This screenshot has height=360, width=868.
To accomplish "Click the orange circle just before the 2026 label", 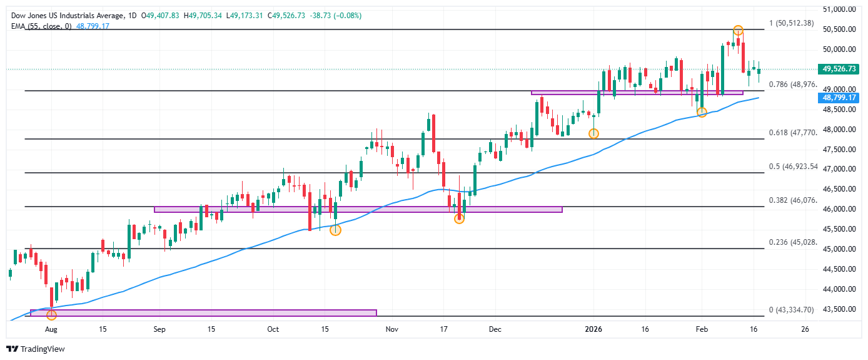I will pyautogui.click(x=593, y=133).
